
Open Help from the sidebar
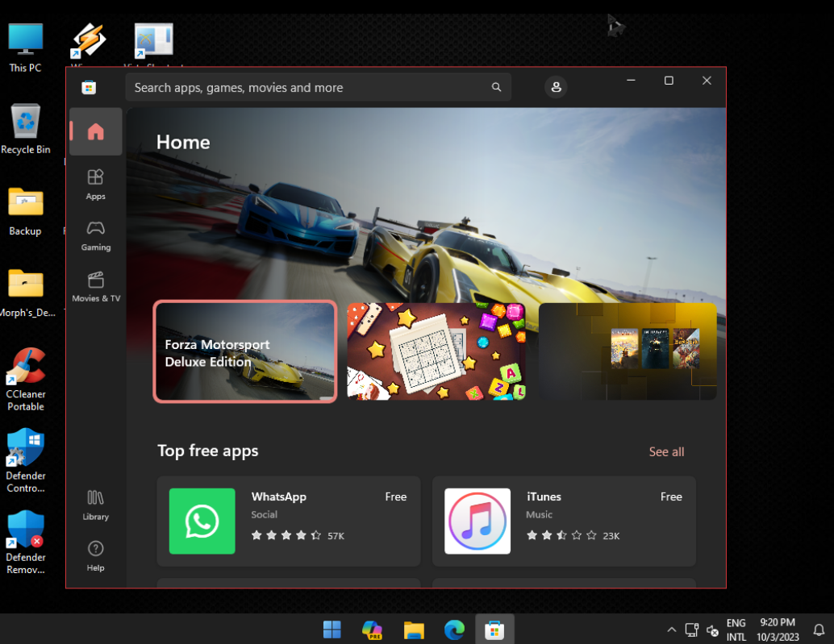(x=96, y=556)
